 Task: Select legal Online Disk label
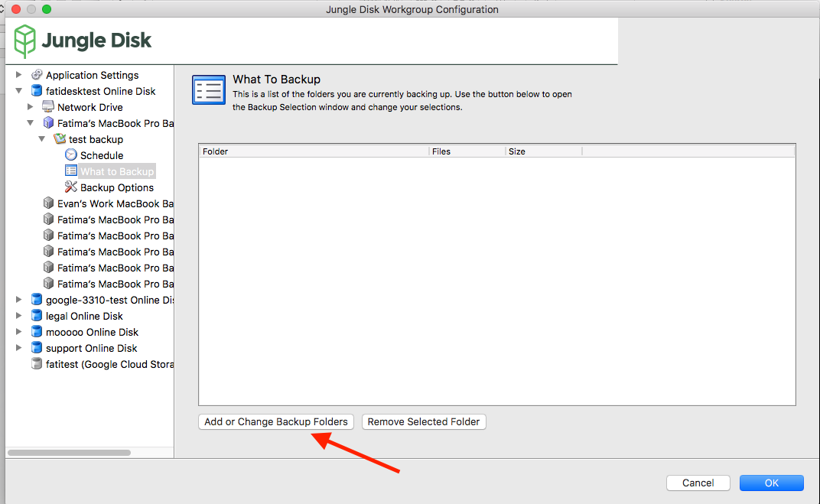click(84, 317)
